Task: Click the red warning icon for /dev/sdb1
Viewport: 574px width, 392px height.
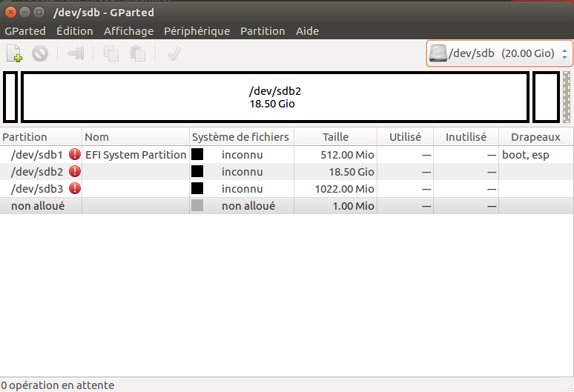Action: (x=75, y=155)
